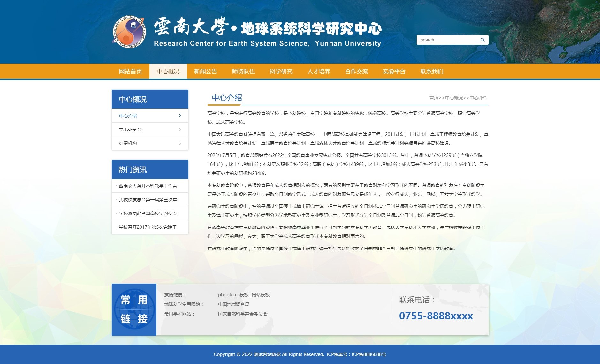Click 首页 in the breadcrumb trail

(x=433, y=98)
